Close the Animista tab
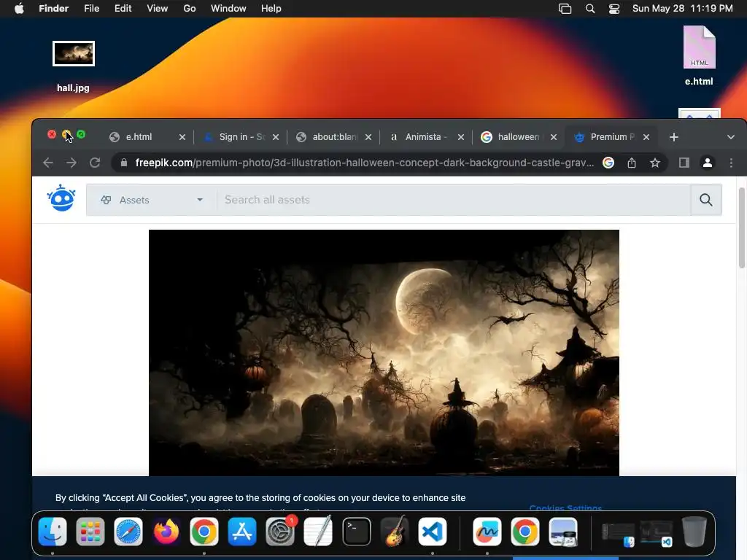 [x=461, y=137]
